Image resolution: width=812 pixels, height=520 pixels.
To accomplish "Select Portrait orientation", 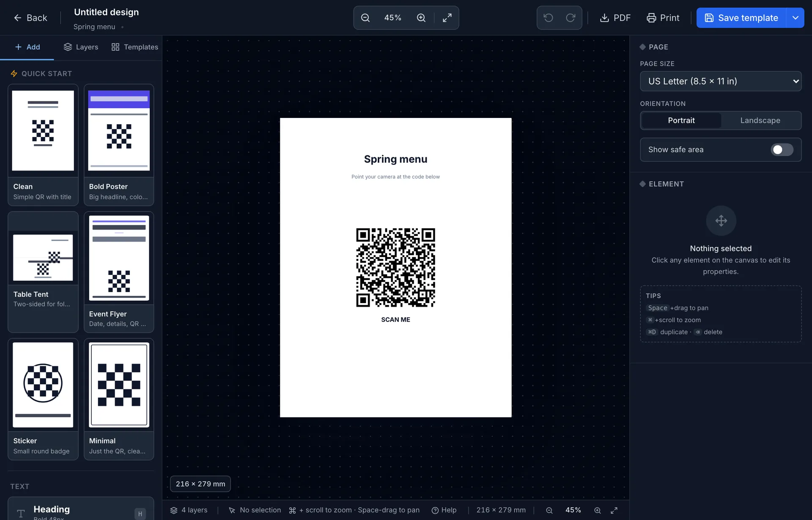I will click(681, 120).
